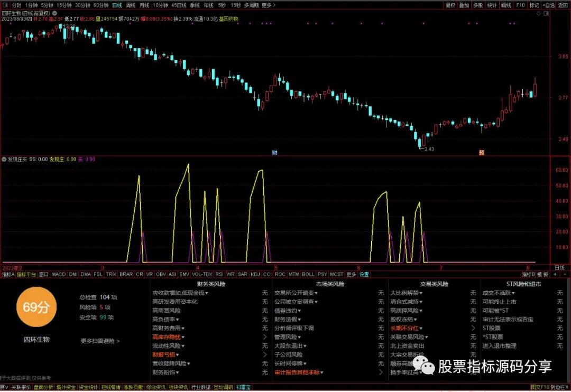Viewport: 571px width, 392px height.
Task: Open 综合资讯 bottom tab
Action: 156,387
